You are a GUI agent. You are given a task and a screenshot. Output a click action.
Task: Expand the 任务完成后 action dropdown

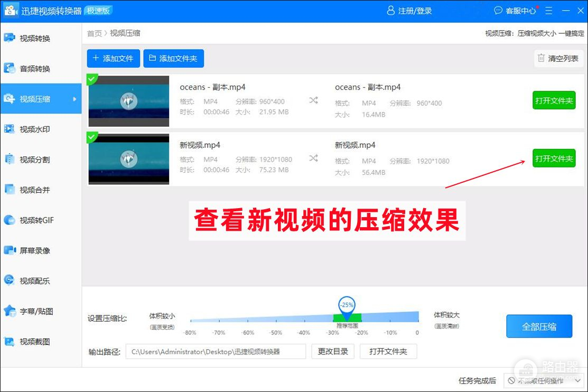tap(543, 380)
